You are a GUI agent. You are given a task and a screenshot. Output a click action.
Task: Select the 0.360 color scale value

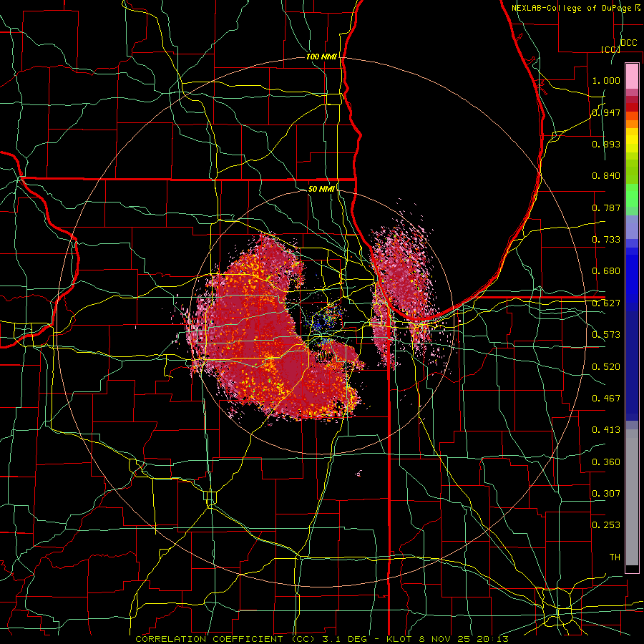606,462
